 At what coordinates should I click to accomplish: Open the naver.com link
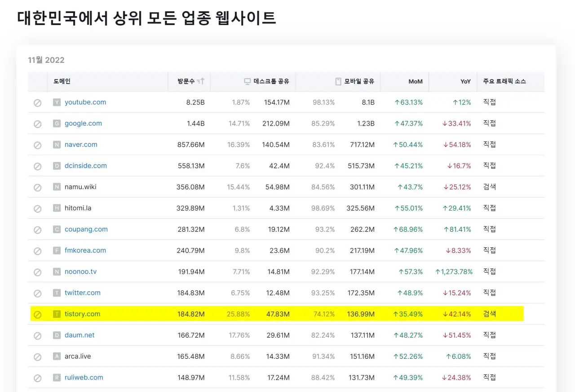tap(81, 144)
